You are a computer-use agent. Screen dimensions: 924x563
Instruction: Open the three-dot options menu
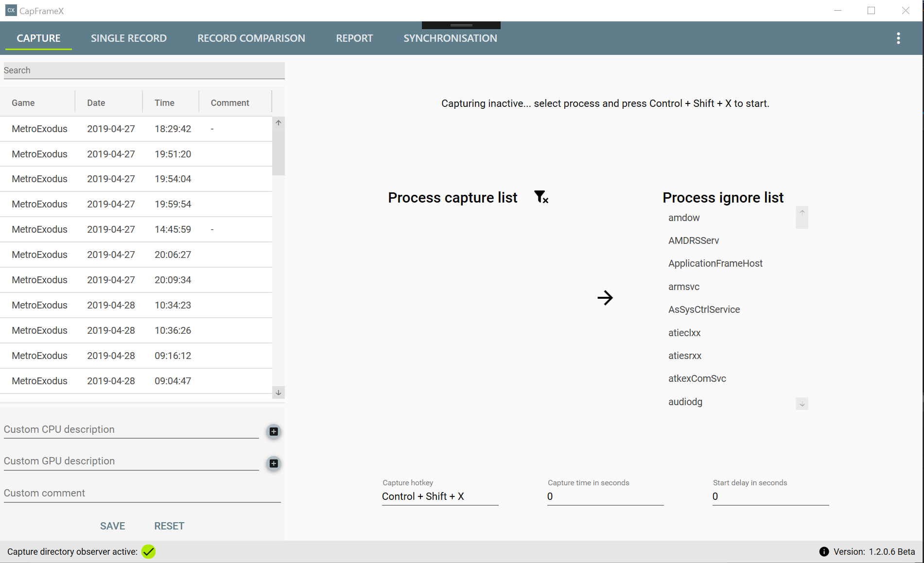[898, 38]
